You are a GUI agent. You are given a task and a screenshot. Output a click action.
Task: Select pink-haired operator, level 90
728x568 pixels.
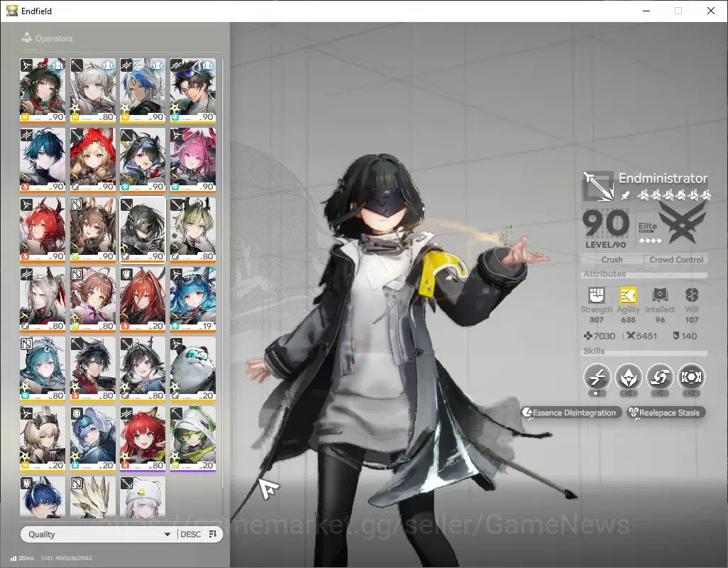tap(193, 160)
